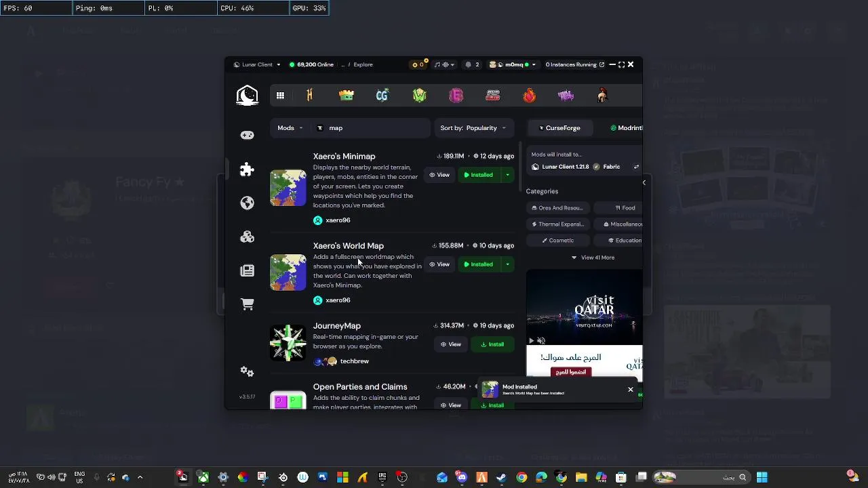Image resolution: width=868 pixels, height=488 pixels.
Task: View JourneyMap details
Action: click(x=451, y=344)
